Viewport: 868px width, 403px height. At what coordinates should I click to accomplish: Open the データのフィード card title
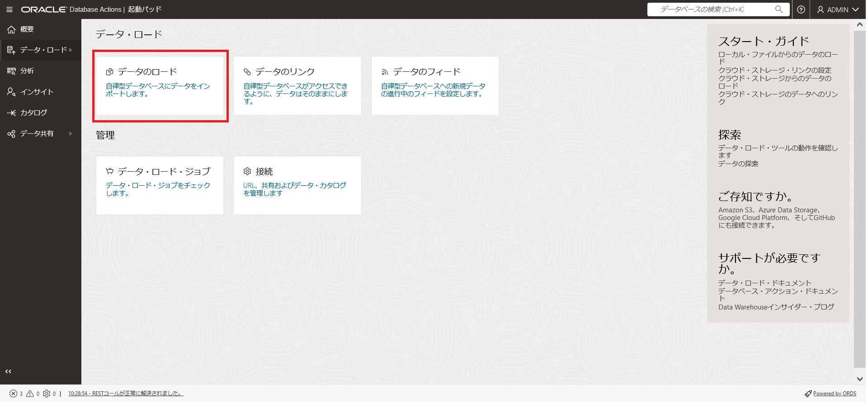pyautogui.click(x=427, y=72)
